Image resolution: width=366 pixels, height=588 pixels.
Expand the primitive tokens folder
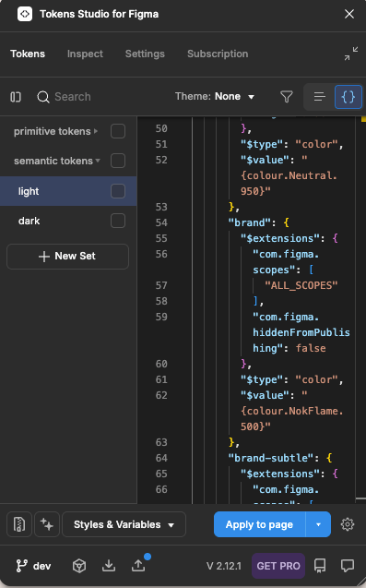point(96,131)
